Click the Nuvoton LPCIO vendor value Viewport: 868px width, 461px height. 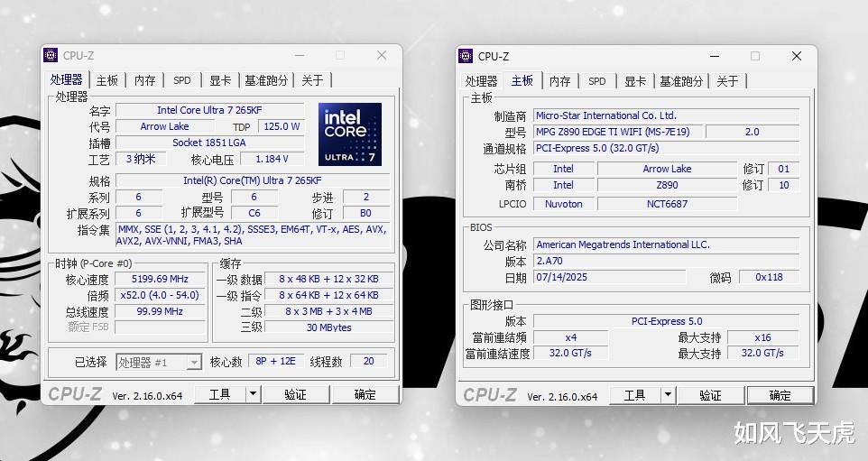564,204
